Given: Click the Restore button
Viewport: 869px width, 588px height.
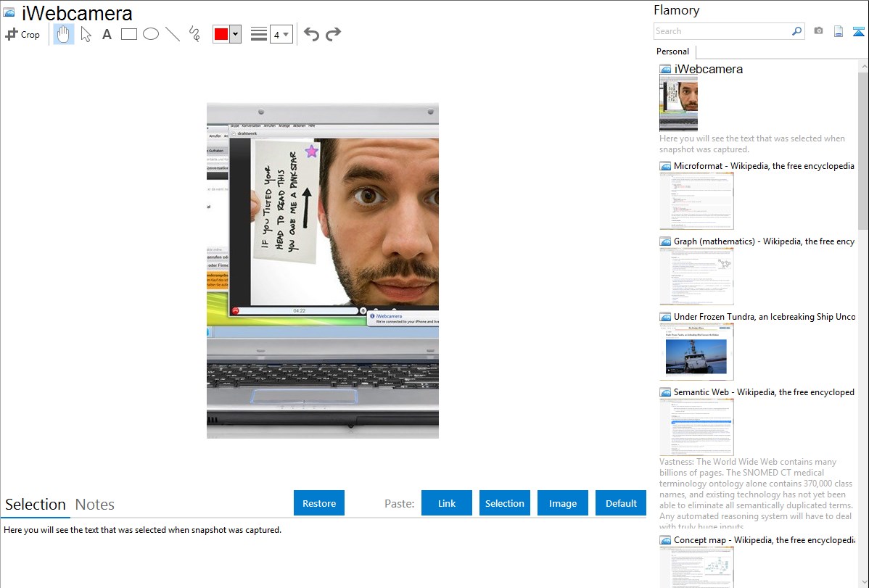Looking at the screenshot, I should (x=319, y=503).
